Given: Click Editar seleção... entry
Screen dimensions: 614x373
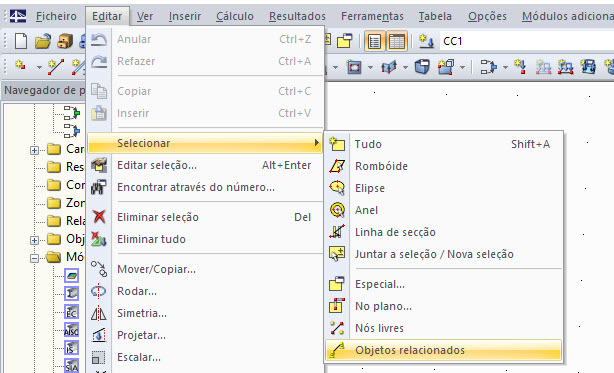Looking at the screenshot, I should [205, 165].
